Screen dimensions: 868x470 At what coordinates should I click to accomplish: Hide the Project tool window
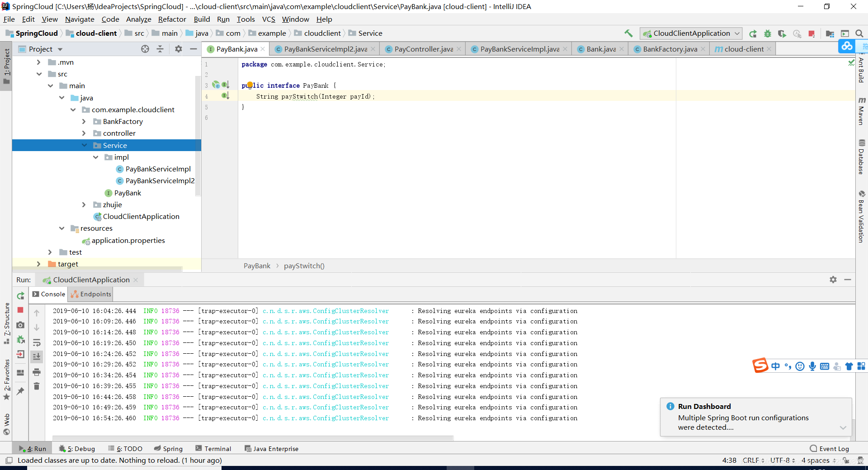point(193,49)
